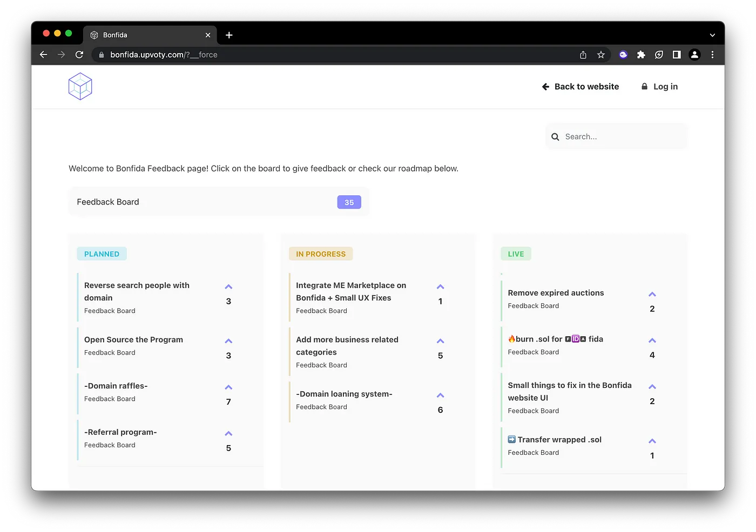Reload the current page
756x532 pixels.
pyautogui.click(x=79, y=54)
